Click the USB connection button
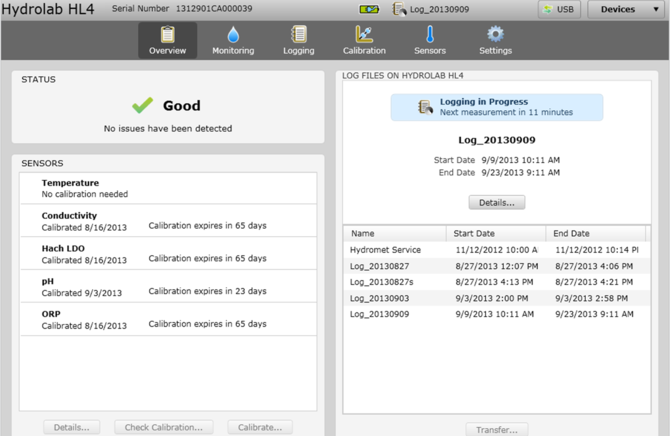 pyautogui.click(x=559, y=9)
